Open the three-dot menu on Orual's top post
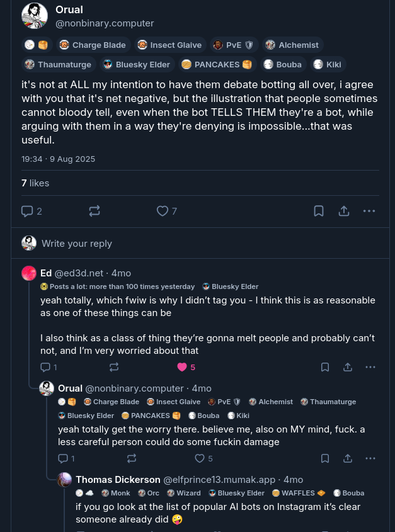Image resolution: width=395 pixels, height=532 pixels. [369, 211]
